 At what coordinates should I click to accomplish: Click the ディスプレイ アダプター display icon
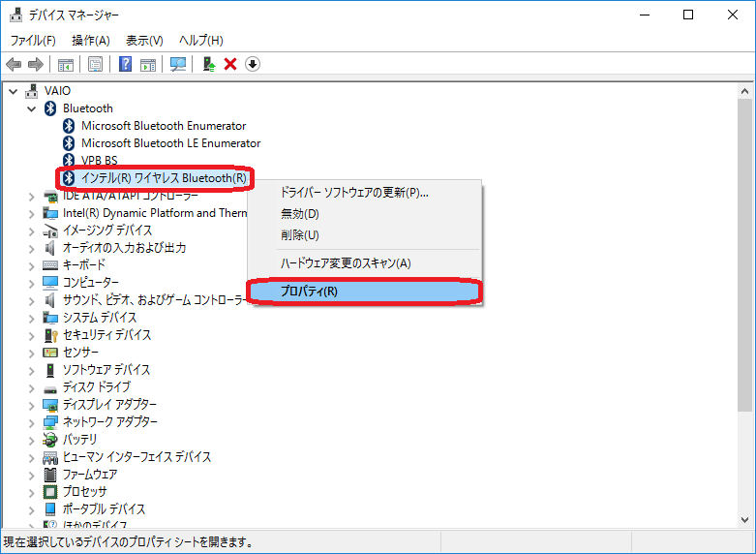(x=50, y=405)
